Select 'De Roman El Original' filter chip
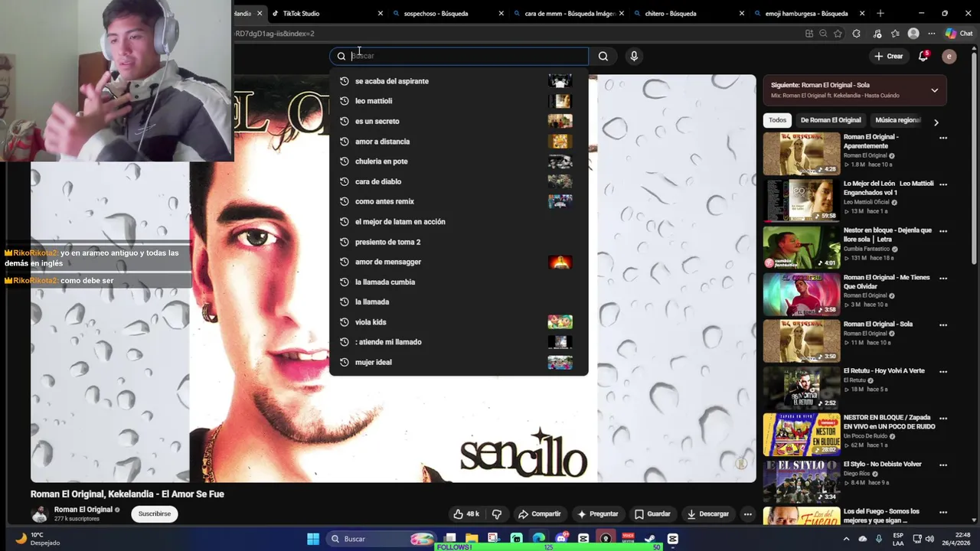The height and width of the screenshot is (551, 980). (831, 120)
